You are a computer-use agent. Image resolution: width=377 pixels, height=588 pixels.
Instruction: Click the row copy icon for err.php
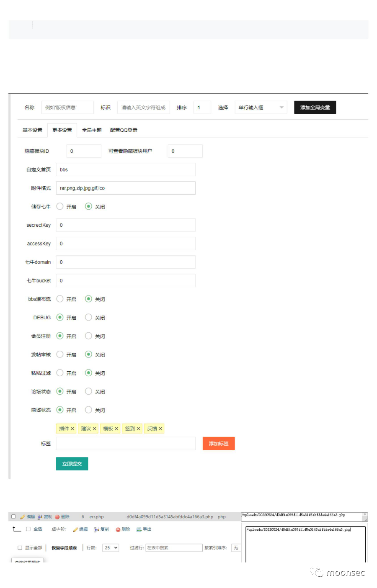click(x=40, y=517)
